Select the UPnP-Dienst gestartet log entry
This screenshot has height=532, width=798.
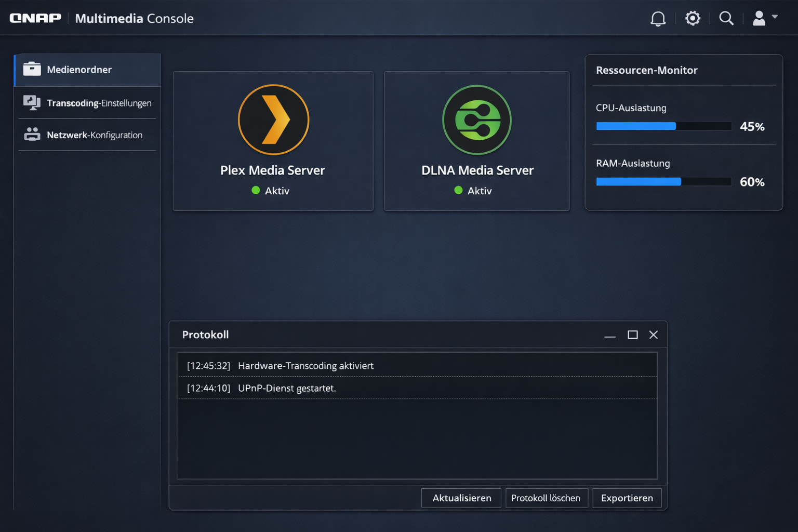click(417, 388)
